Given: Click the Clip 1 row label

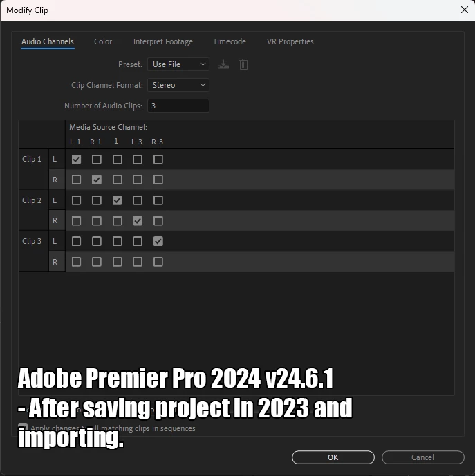Looking at the screenshot, I should (x=32, y=159).
